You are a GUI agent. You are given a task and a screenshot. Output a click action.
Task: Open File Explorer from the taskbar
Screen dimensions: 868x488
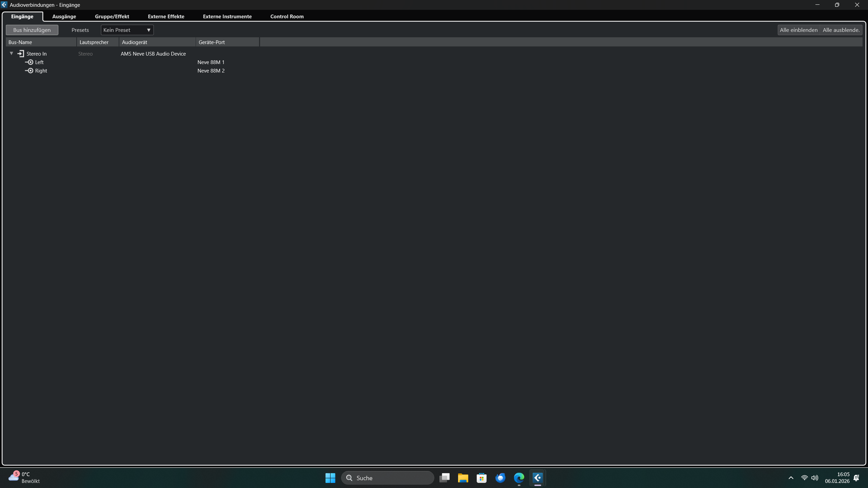[463, 478]
